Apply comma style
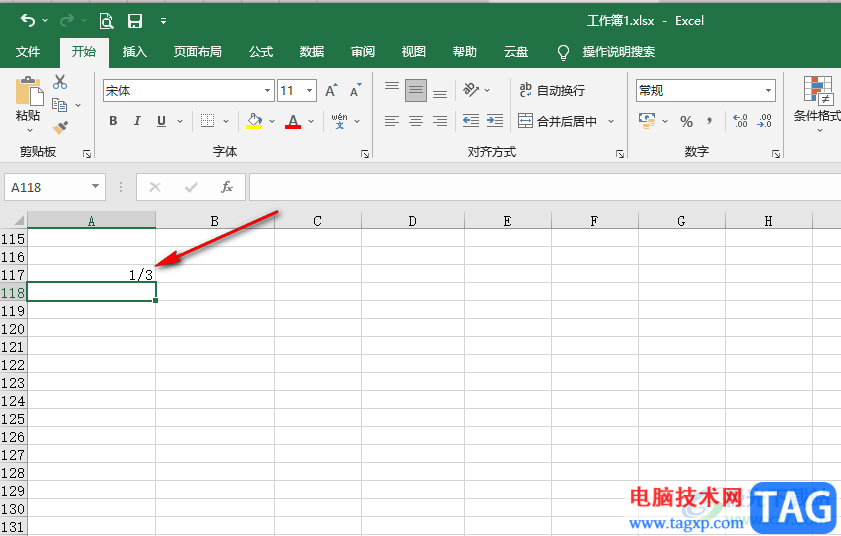The width and height of the screenshot is (841, 536). pyautogui.click(x=710, y=121)
